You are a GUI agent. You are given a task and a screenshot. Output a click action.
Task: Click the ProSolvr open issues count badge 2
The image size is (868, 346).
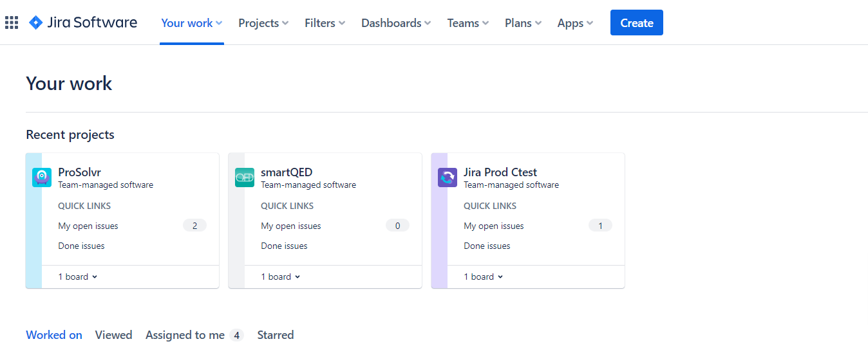(x=194, y=226)
